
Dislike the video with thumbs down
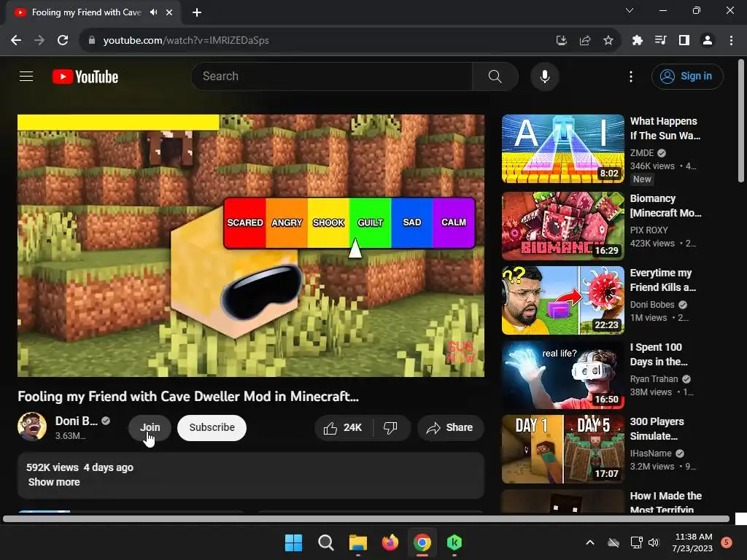[391, 427]
